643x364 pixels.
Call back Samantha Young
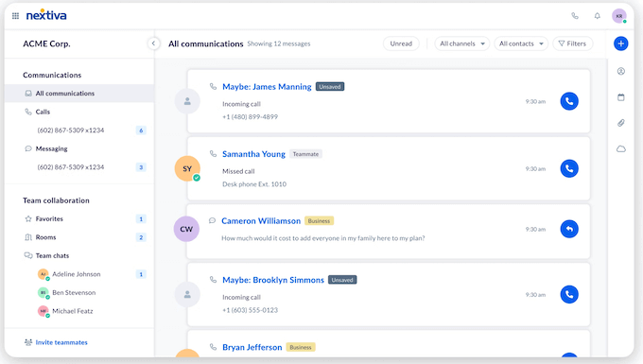[x=569, y=168]
